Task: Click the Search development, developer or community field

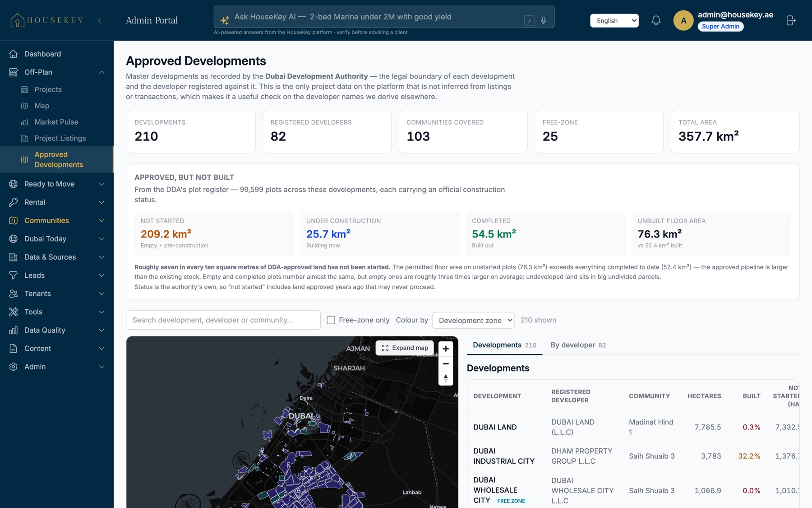Action: point(223,320)
